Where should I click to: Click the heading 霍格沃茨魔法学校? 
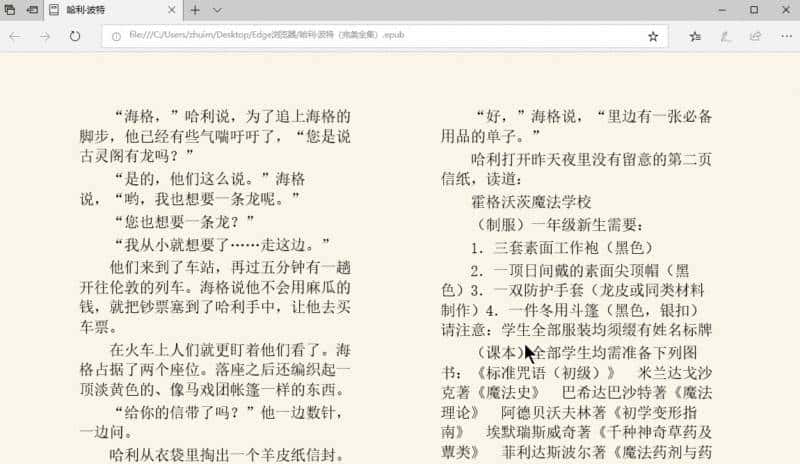pos(531,202)
